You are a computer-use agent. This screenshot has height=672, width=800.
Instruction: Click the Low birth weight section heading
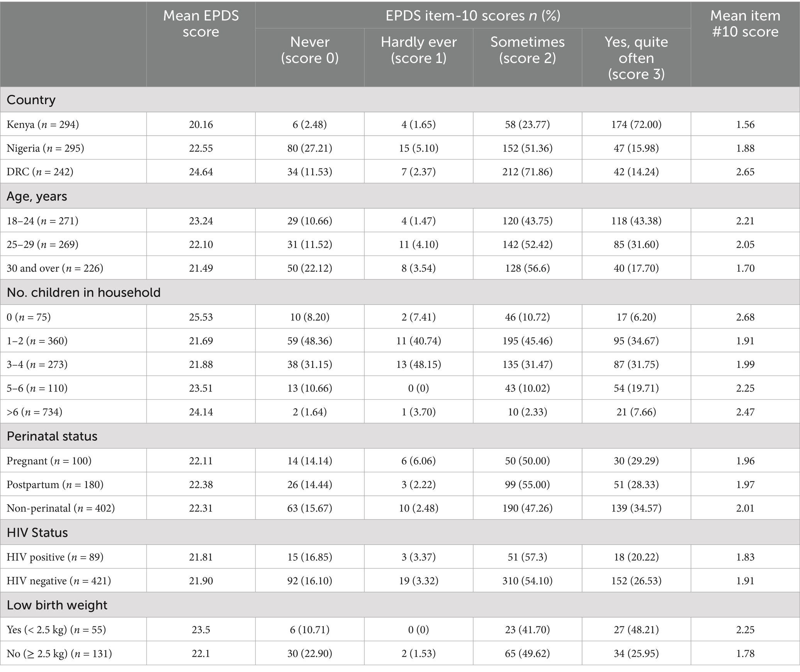57,605
